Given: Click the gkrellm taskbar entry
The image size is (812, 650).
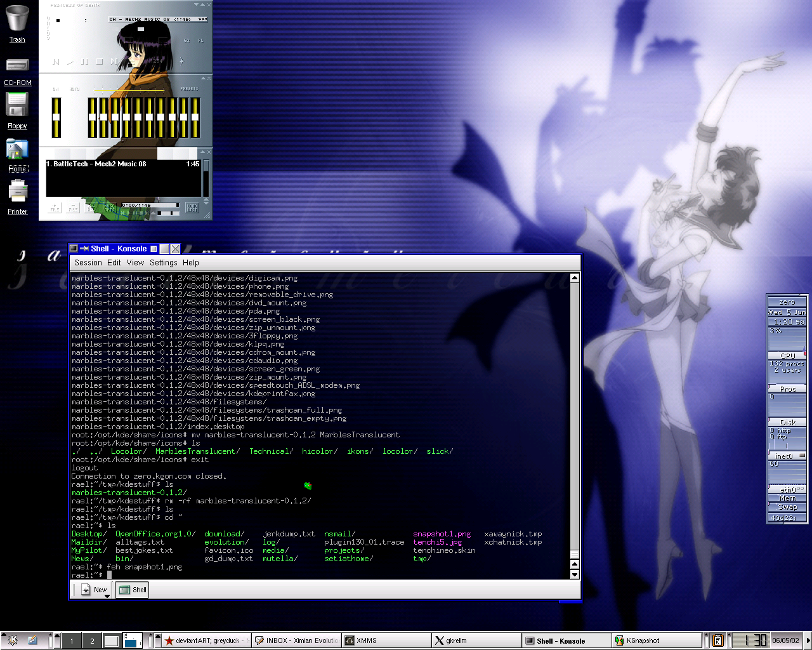Looking at the screenshot, I should pos(477,640).
